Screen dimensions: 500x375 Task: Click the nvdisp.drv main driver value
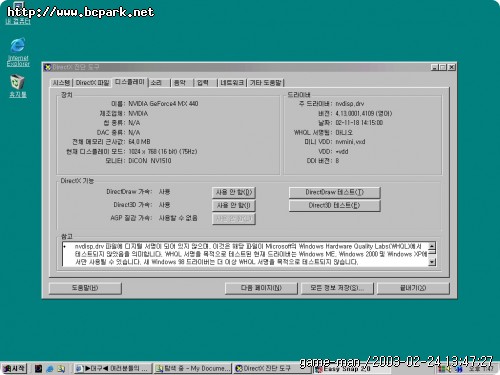(x=350, y=104)
